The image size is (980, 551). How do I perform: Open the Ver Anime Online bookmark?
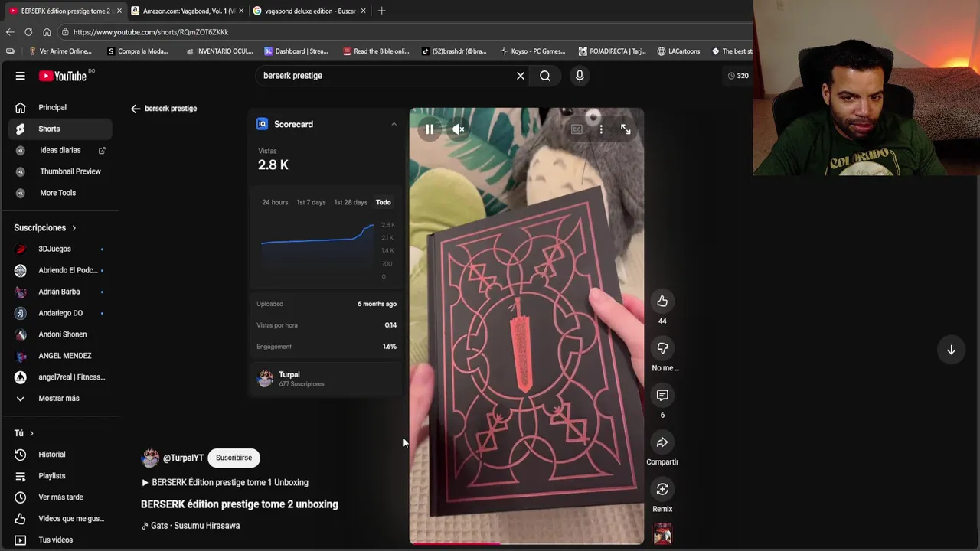click(60, 51)
